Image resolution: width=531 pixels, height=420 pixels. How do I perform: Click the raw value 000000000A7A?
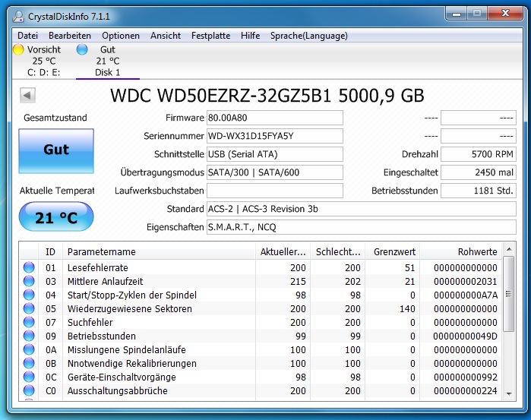point(466,295)
